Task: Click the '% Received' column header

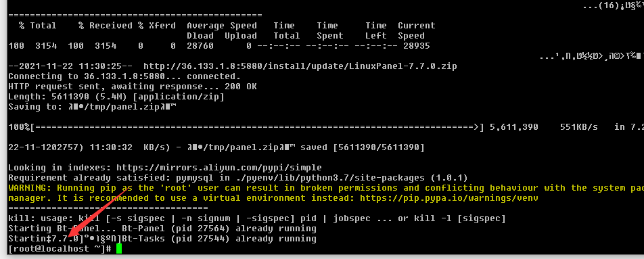Action: [106, 26]
